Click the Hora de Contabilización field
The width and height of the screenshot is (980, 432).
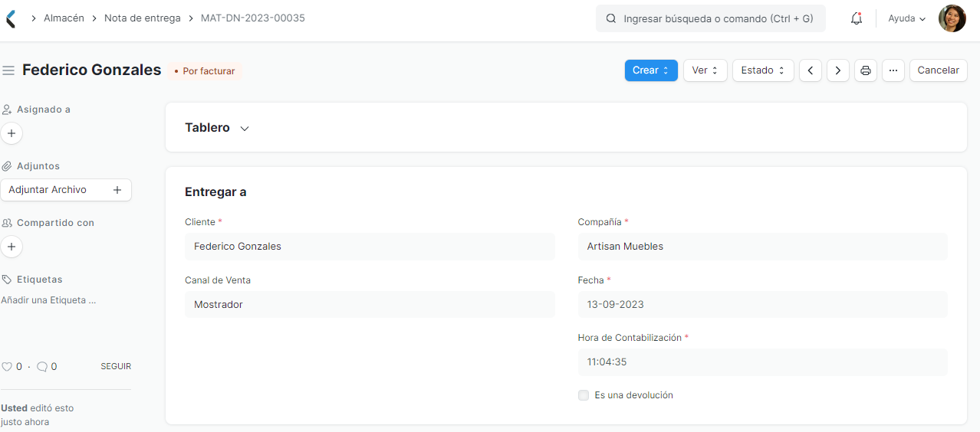[763, 362]
